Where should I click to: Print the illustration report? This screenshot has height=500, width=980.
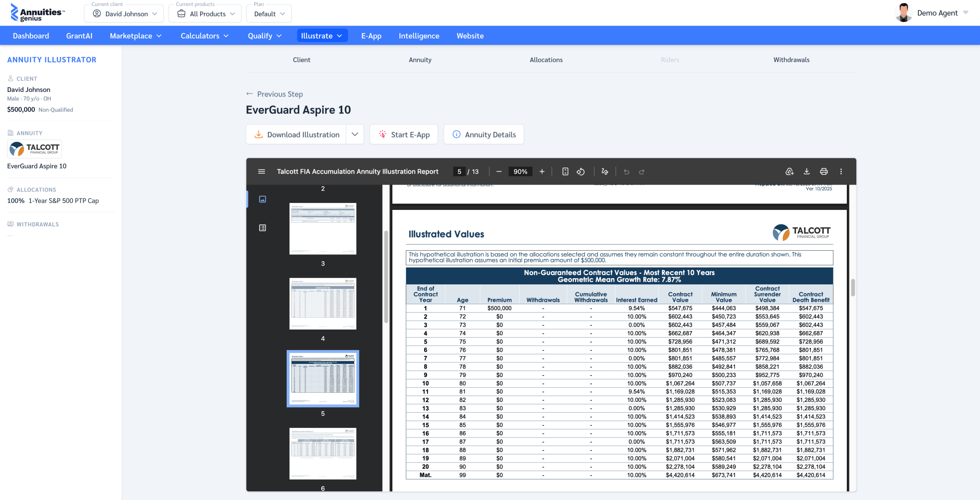point(824,172)
